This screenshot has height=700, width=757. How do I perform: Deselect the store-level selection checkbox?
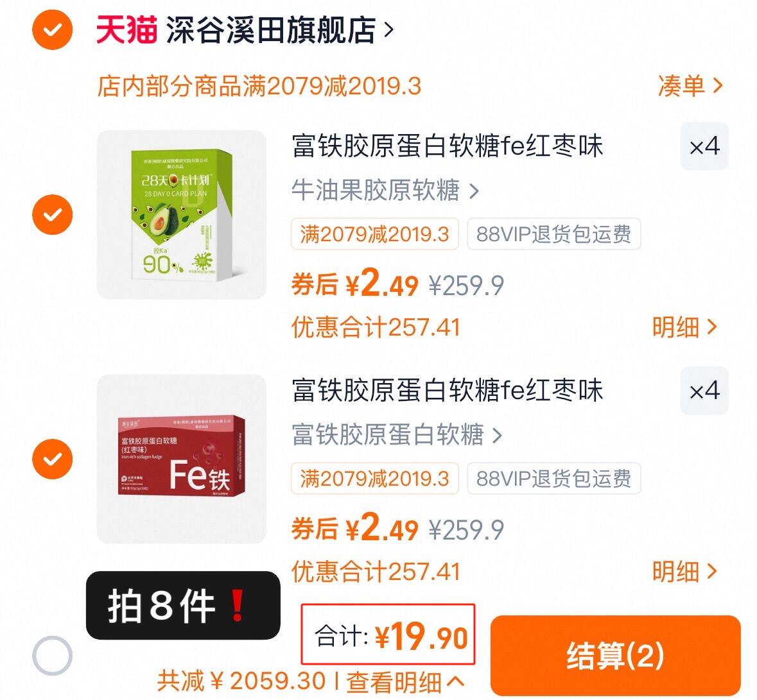point(53,29)
